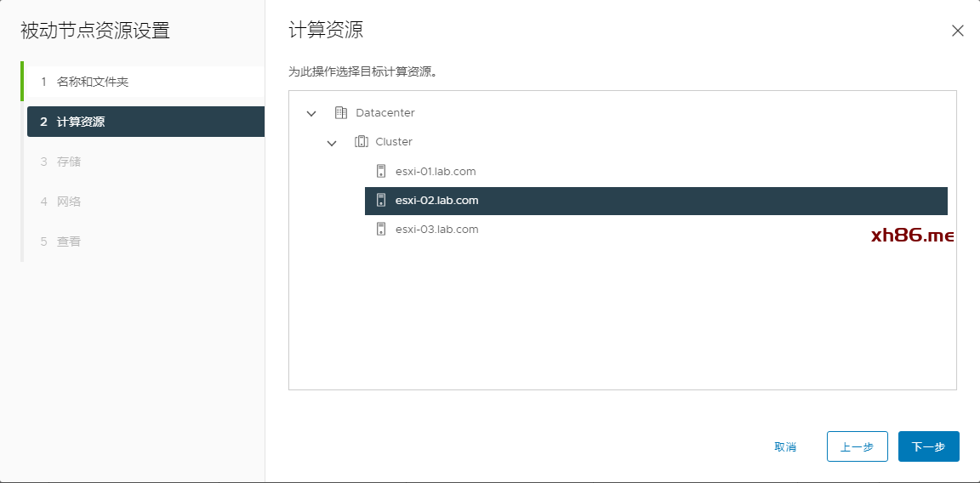Select step 2 计算资源 in wizard
This screenshot has width=980, height=483.
pyautogui.click(x=81, y=122)
